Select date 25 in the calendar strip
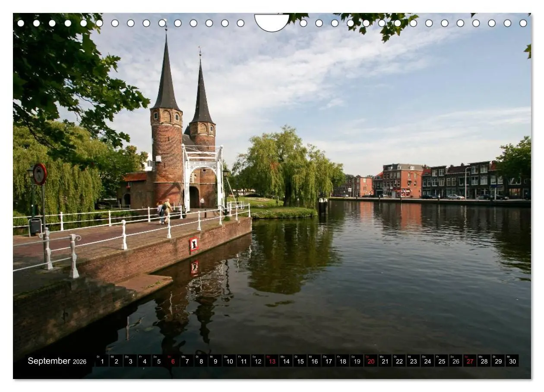Viewport: 544px width, 392px height. [x=442, y=361]
